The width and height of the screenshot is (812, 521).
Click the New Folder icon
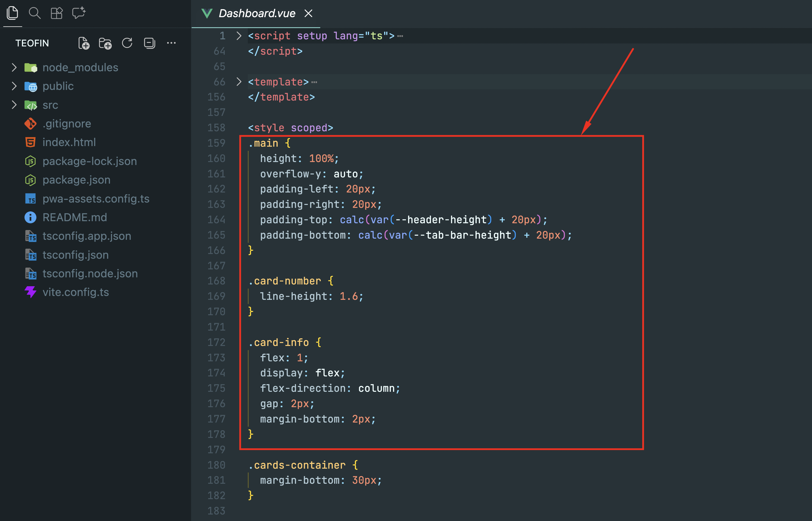(105, 43)
